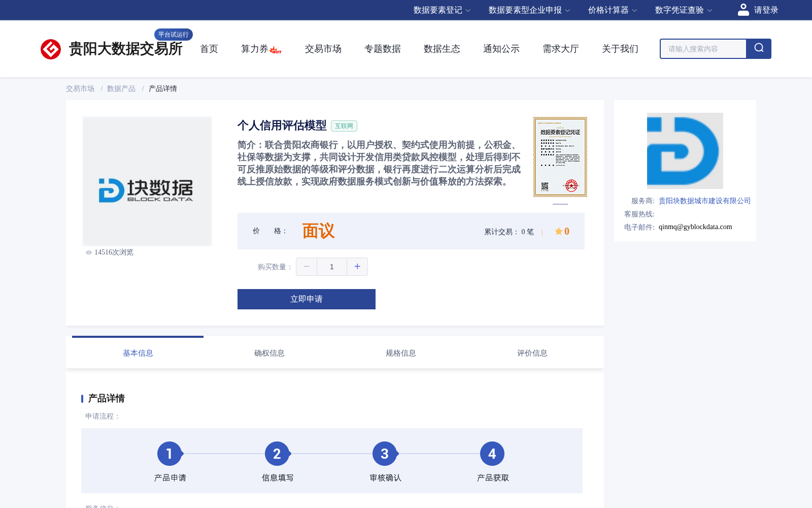Focus the search input field
Image resolution: width=812 pixels, height=508 pixels.
pyautogui.click(x=703, y=49)
